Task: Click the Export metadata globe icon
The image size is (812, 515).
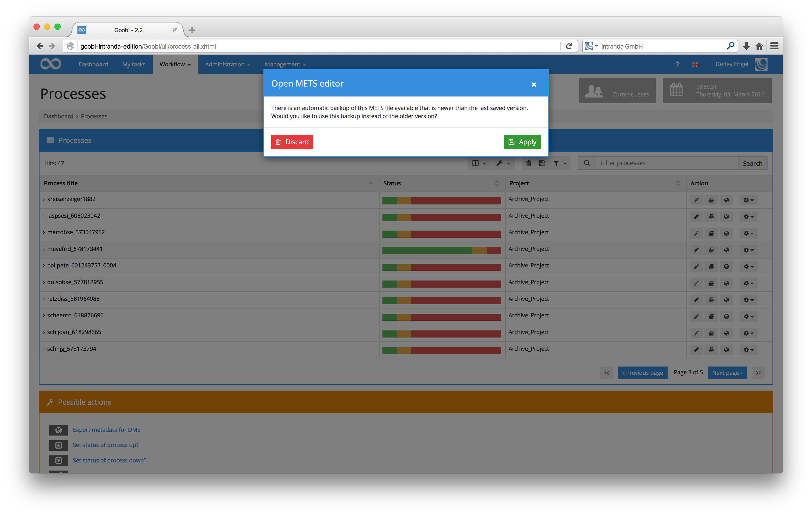Action: coord(58,430)
